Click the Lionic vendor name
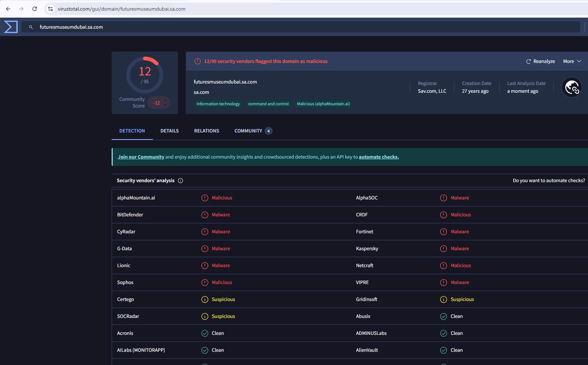The height and width of the screenshot is (365, 588). (x=124, y=266)
